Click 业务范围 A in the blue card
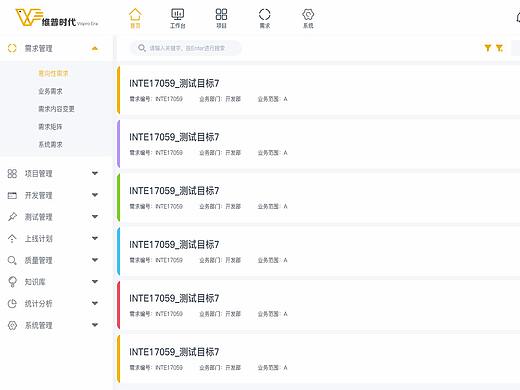Image resolution: width=520 pixels, height=390 pixels. coord(272,260)
